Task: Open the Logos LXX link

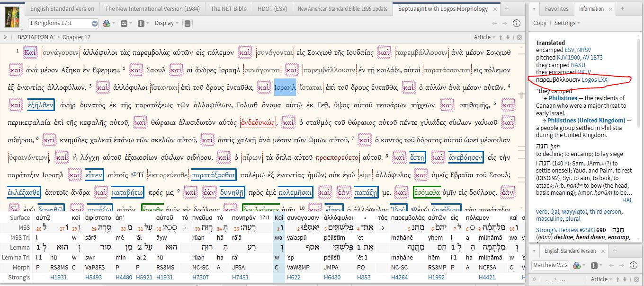Action: click(x=594, y=80)
